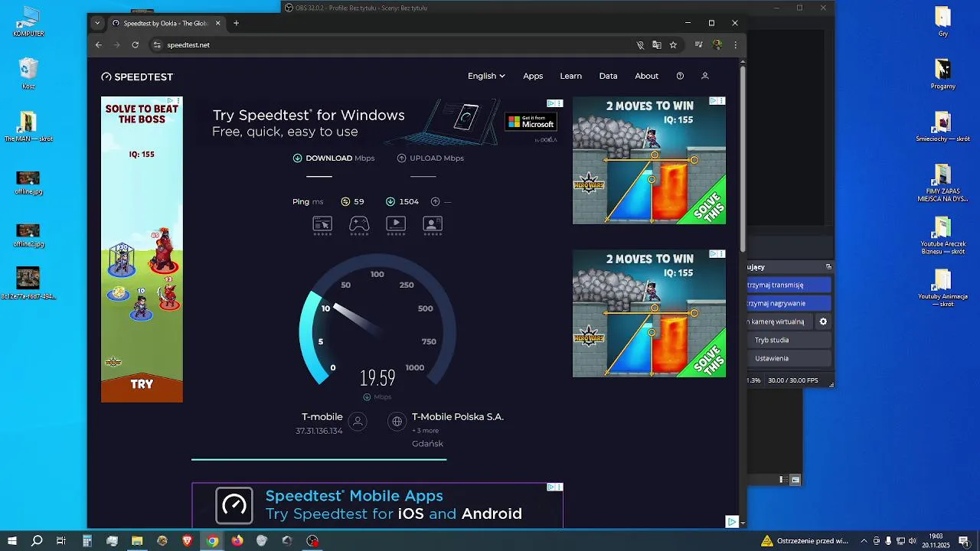The width and height of the screenshot is (980, 551).
Task: Open Calculator from the taskbar
Action: pyautogui.click(x=87, y=541)
